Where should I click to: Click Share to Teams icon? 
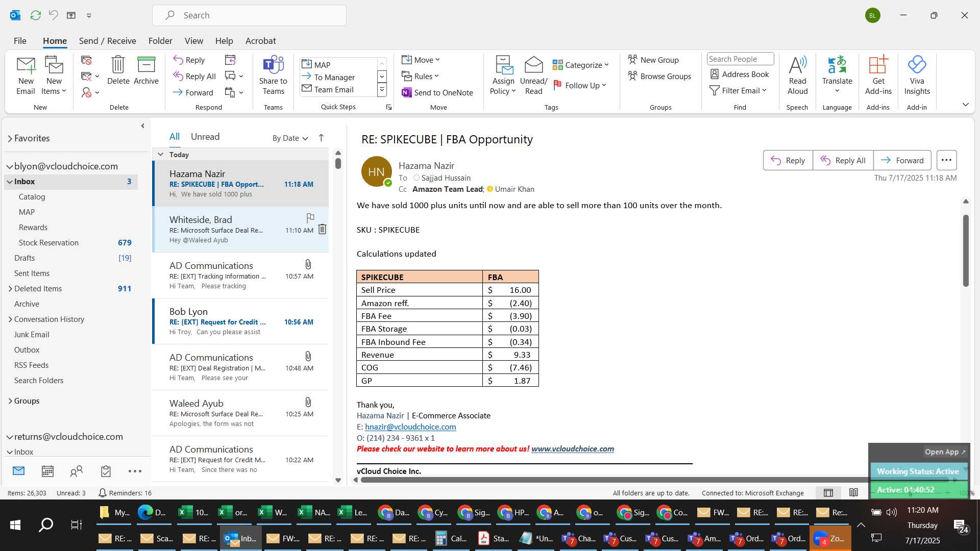coord(273,65)
